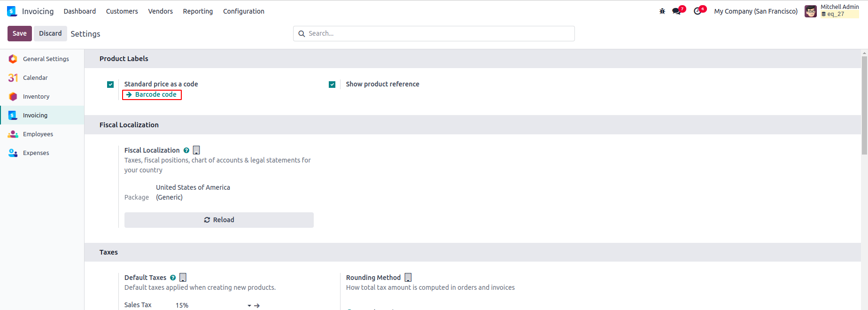This screenshot has height=310, width=868.
Task: Open Sales Tax external link arrow
Action: (x=257, y=305)
